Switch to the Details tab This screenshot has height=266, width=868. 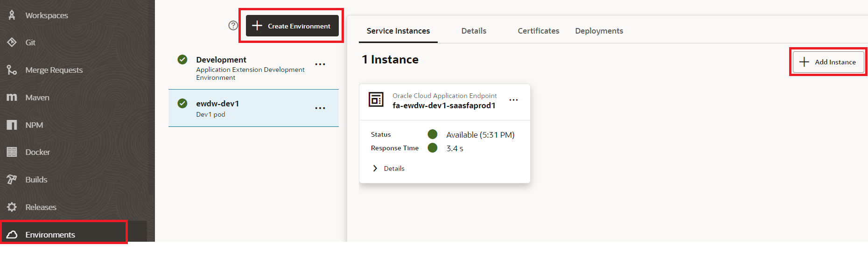coord(474,31)
